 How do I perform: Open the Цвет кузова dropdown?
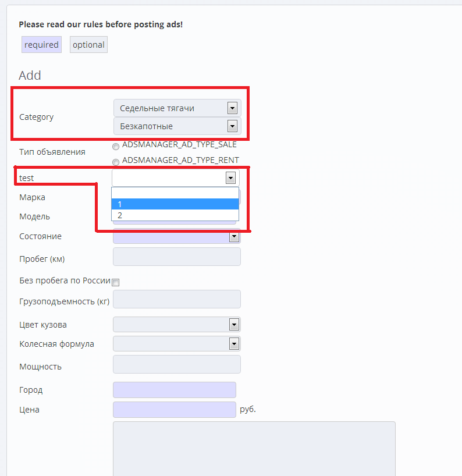[x=176, y=325]
